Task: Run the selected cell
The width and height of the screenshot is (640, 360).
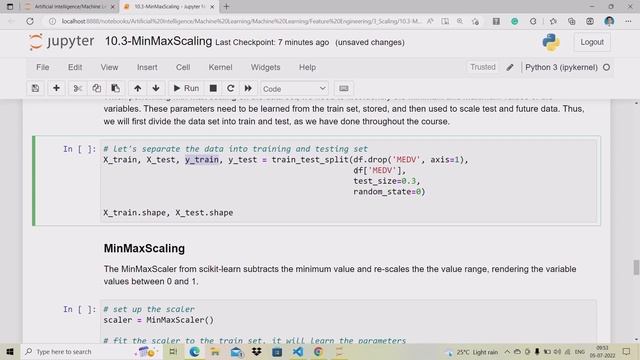Action: (186, 89)
